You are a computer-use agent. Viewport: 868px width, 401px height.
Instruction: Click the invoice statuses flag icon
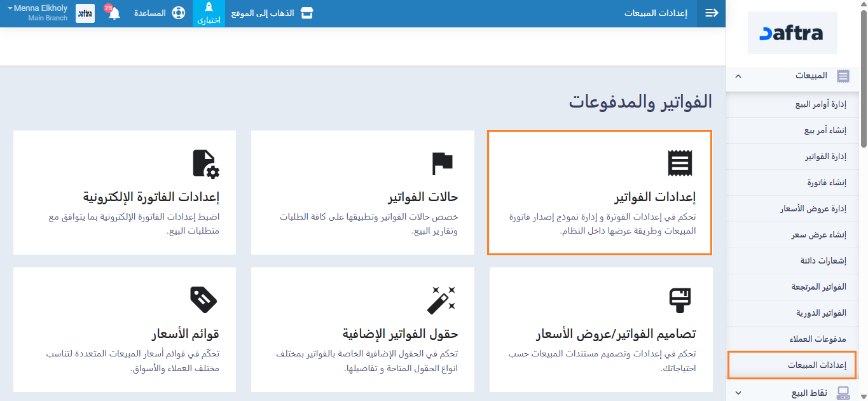click(442, 163)
